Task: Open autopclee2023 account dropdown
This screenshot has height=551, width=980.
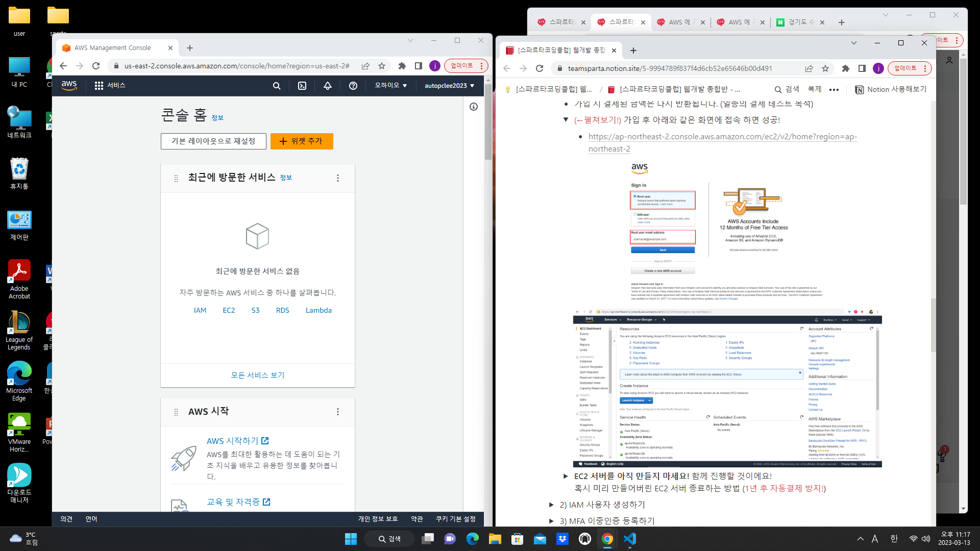Action: tap(450, 86)
